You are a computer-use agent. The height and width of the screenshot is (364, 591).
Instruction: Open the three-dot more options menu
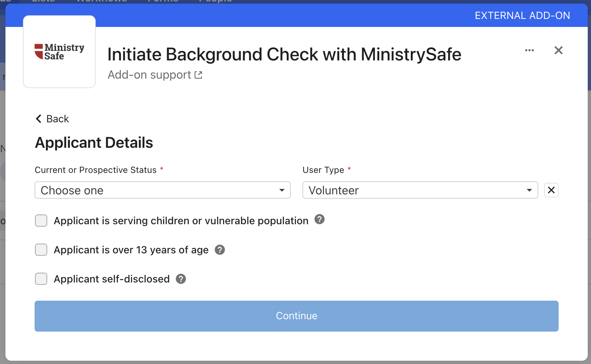[529, 50]
